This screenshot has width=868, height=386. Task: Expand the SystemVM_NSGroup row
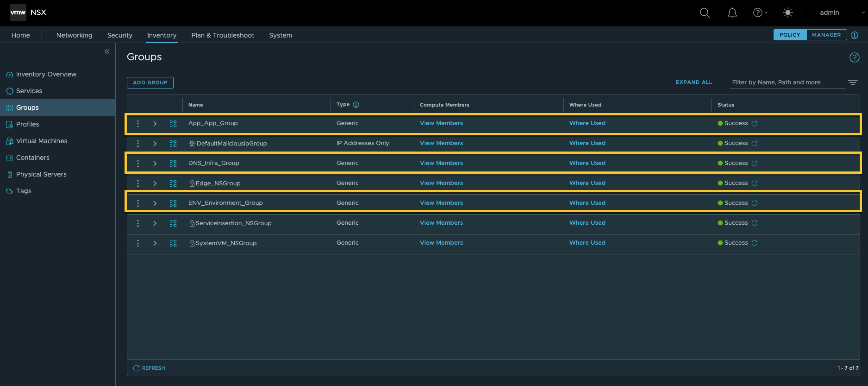(155, 243)
